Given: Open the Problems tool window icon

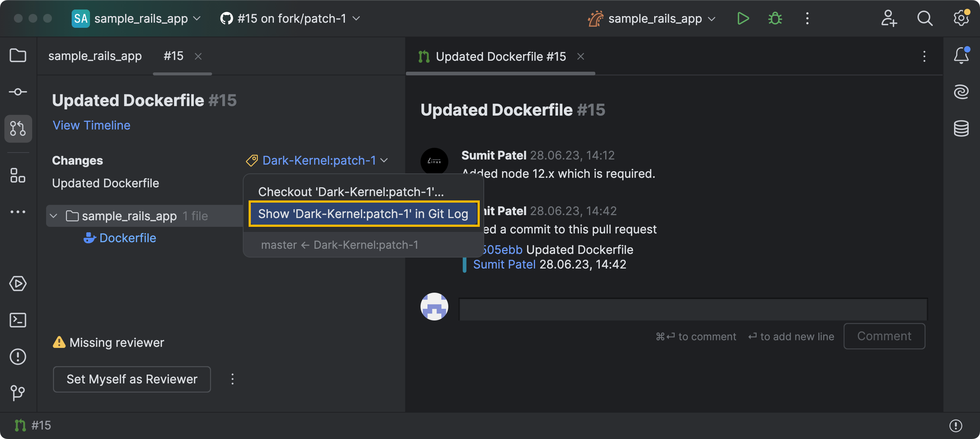Looking at the screenshot, I should pyautogui.click(x=18, y=357).
